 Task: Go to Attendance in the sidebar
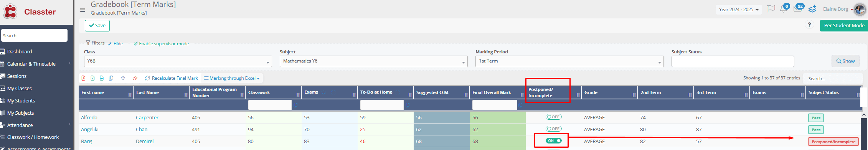tap(20, 125)
